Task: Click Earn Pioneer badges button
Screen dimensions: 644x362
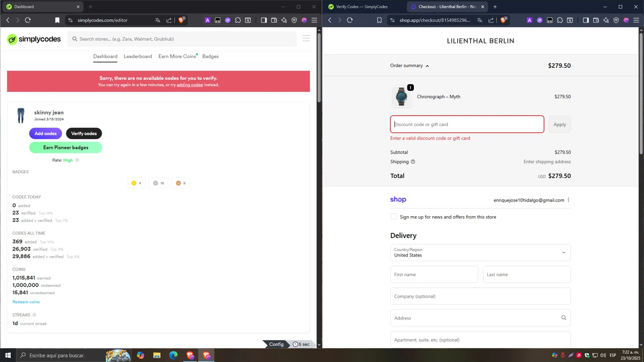Action: coord(66,148)
